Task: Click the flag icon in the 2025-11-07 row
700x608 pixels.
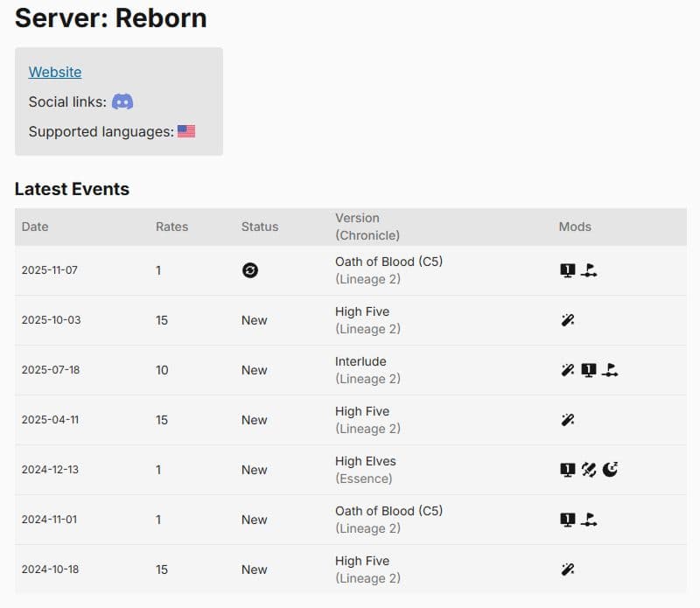Action: pyautogui.click(x=589, y=270)
